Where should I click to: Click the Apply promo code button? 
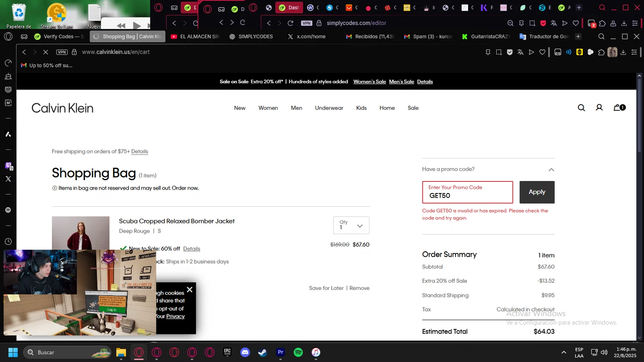point(537,192)
